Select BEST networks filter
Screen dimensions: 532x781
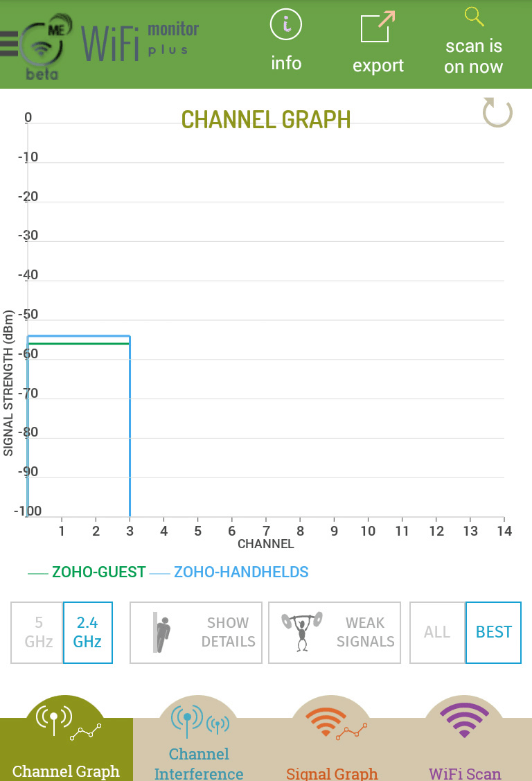point(493,632)
